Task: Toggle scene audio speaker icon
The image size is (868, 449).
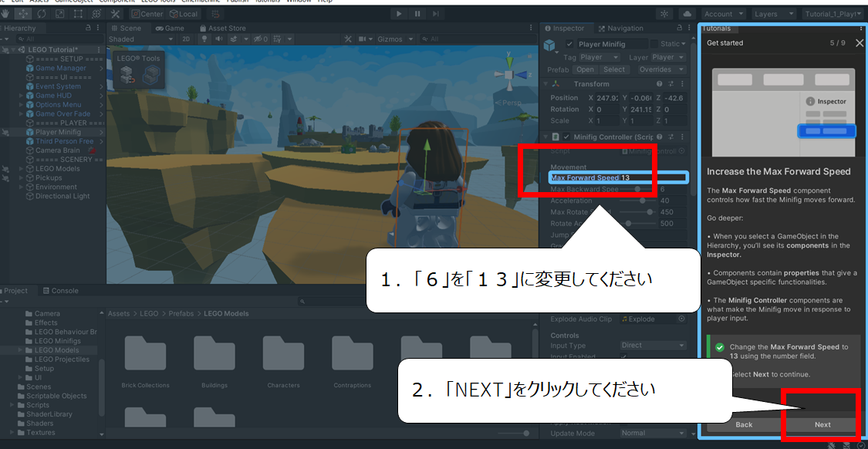Action: pyautogui.click(x=219, y=39)
